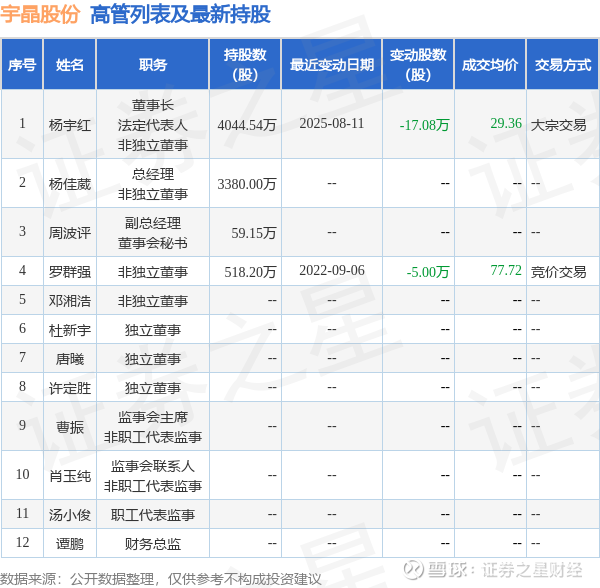Click the name 汤小俊
The width and height of the screenshot is (600, 588).
coord(70,515)
